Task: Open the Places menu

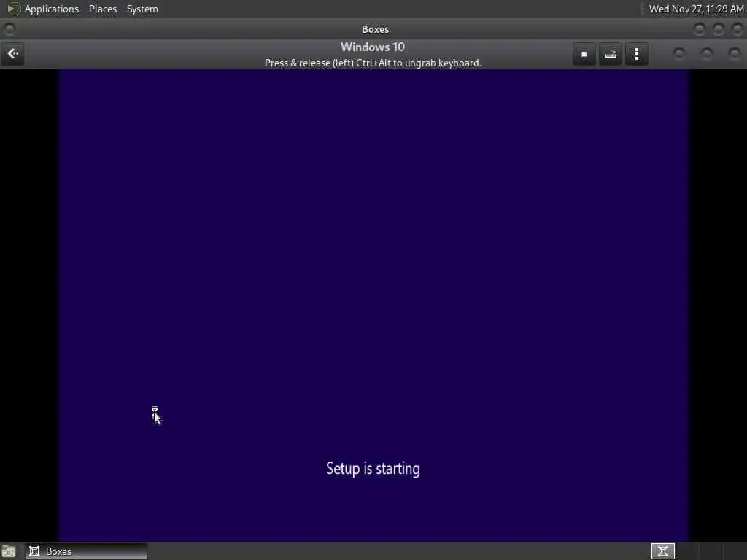Action: 102,9
